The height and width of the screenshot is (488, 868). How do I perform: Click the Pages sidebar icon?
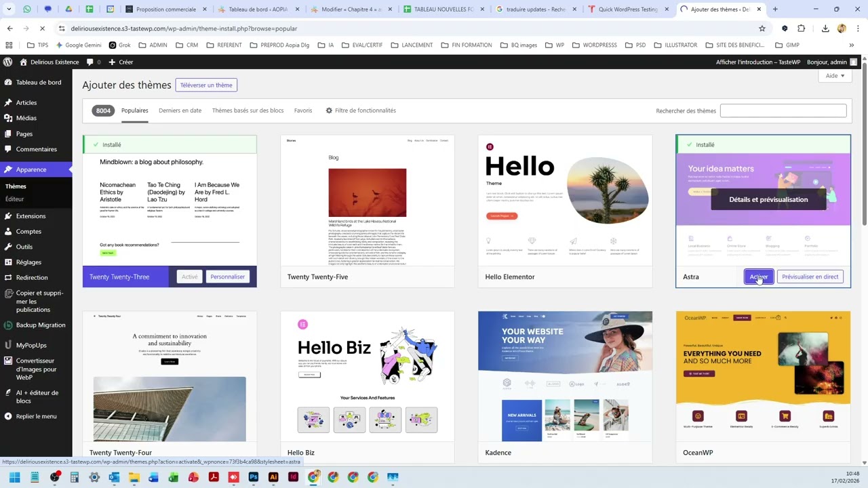point(8,134)
